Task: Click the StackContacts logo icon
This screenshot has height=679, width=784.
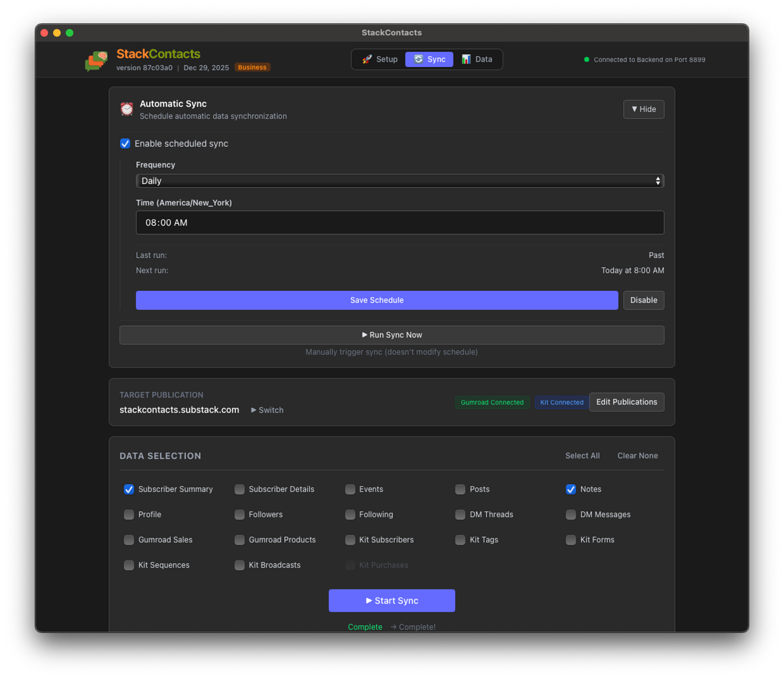Action: tap(96, 61)
